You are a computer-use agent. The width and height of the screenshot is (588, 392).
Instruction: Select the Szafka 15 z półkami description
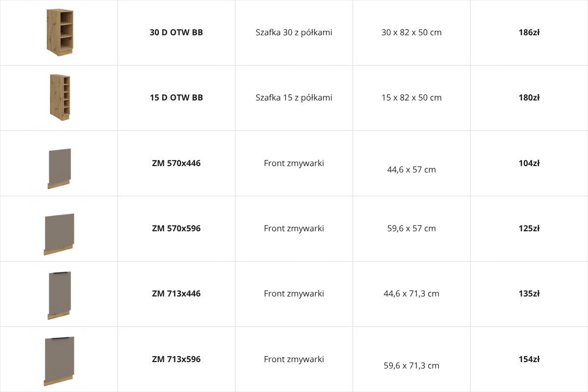(x=294, y=98)
